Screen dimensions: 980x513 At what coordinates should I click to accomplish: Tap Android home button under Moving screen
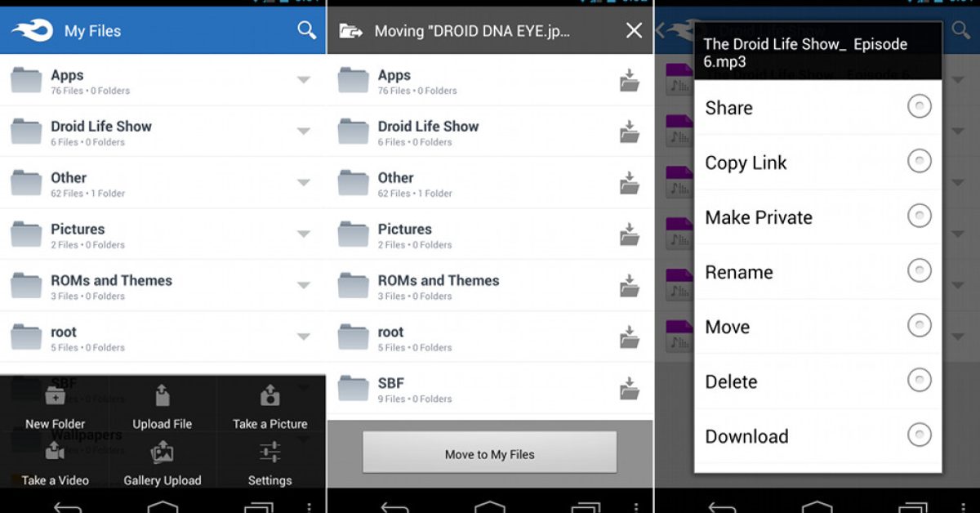coord(490,506)
